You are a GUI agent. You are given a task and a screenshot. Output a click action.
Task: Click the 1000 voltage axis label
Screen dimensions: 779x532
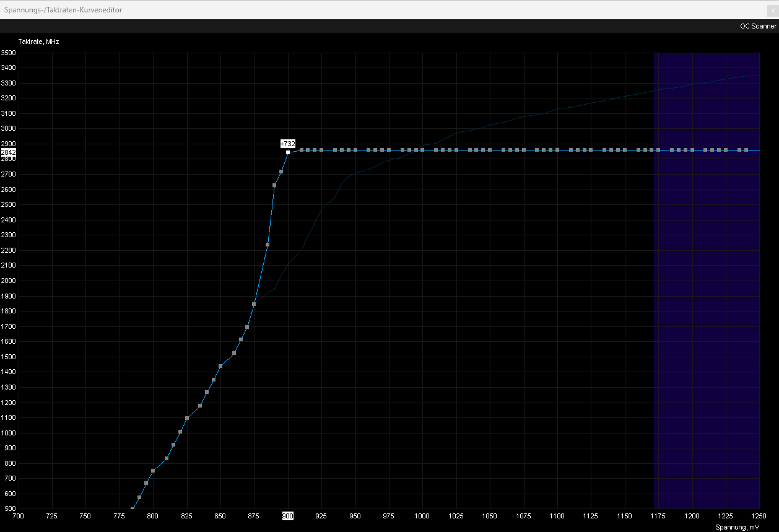(x=422, y=515)
